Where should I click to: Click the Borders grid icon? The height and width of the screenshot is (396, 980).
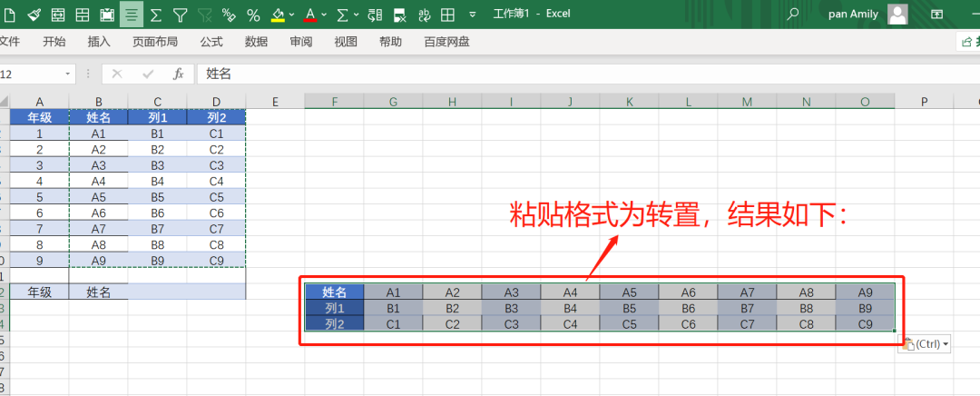[446, 14]
